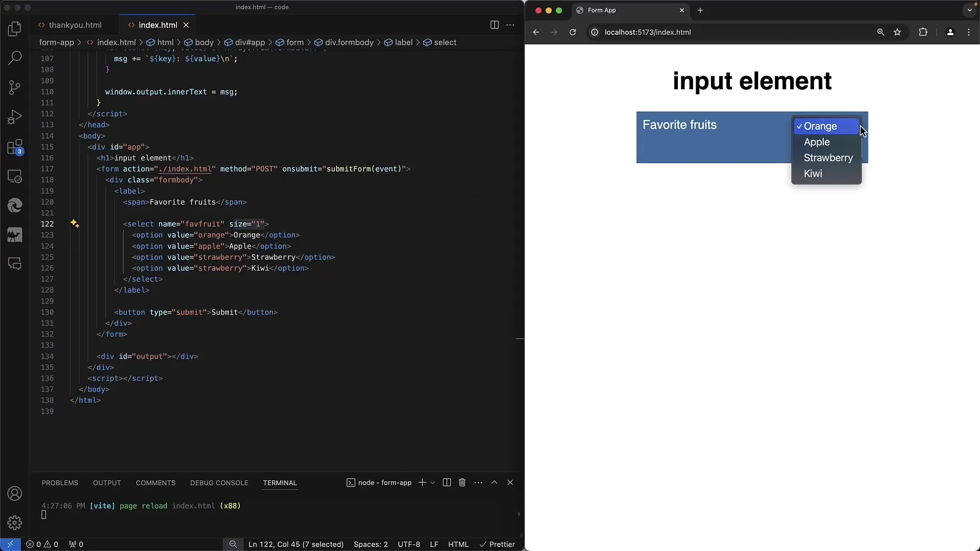The width and height of the screenshot is (980, 551).
Task: Click the Run and Debug icon
Action: tap(15, 117)
